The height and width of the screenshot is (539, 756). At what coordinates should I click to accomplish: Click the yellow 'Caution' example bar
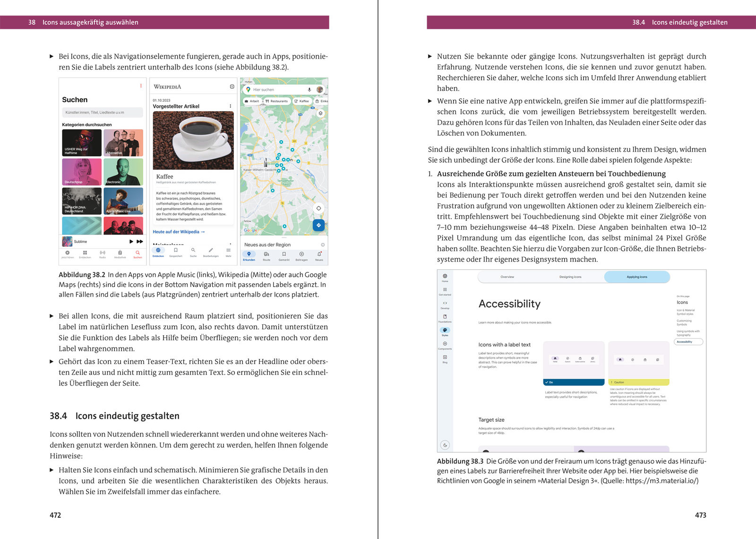pyautogui.click(x=639, y=382)
